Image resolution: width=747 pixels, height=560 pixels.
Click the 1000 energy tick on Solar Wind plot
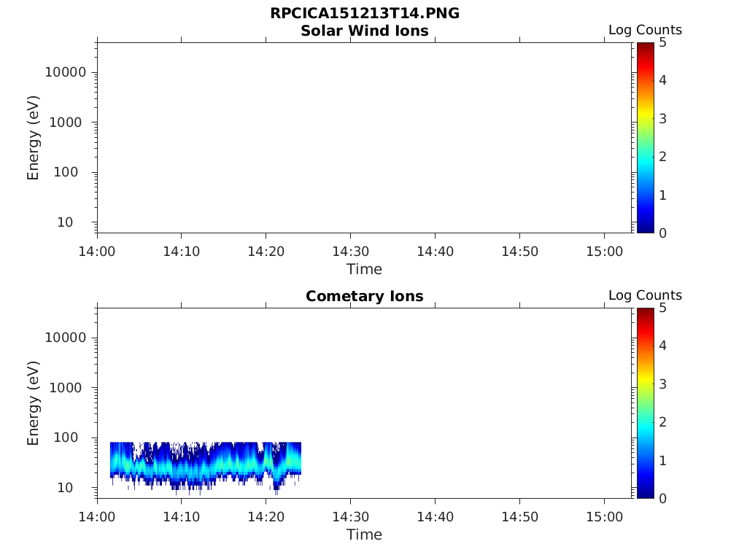point(65,122)
